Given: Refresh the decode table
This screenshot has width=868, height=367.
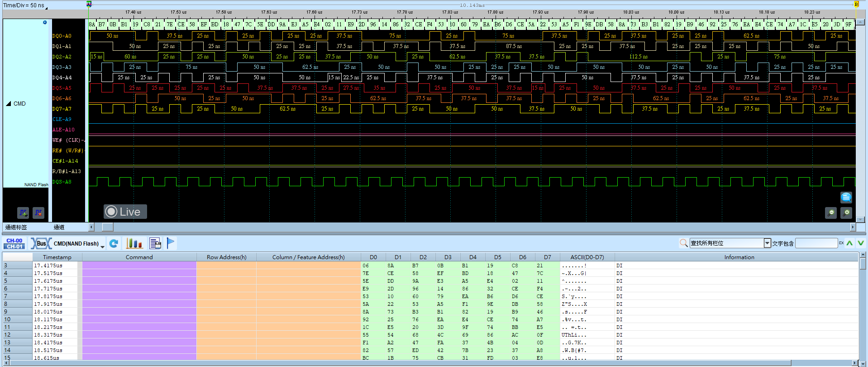Looking at the screenshot, I should [x=114, y=244].
